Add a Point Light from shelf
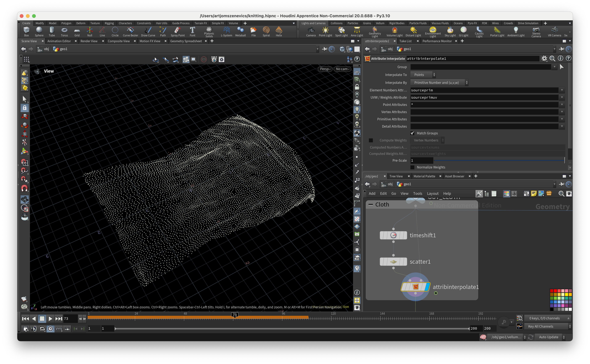This screenshot has height=364, width=590. (325, 32)
